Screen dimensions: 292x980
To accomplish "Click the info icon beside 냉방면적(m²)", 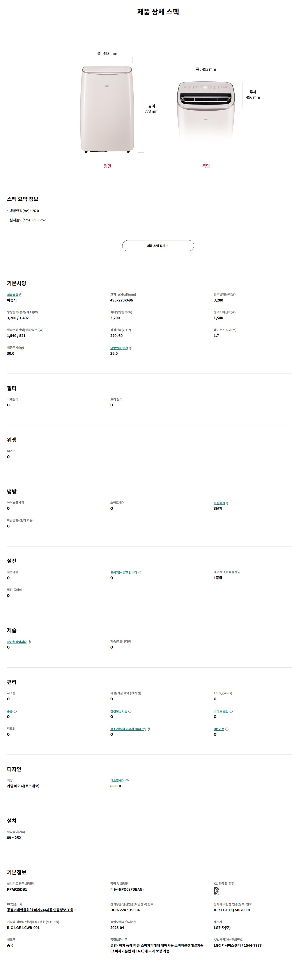I will [x=131, y=348].
